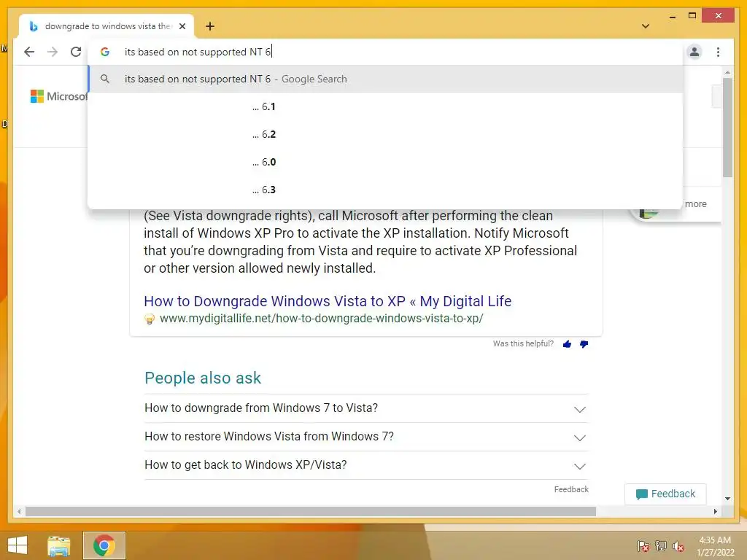The width and height of the screenshot is (747, 560).
Task: Click the magnifier icon in the search suggestion
Action: (x=105, y=79)
